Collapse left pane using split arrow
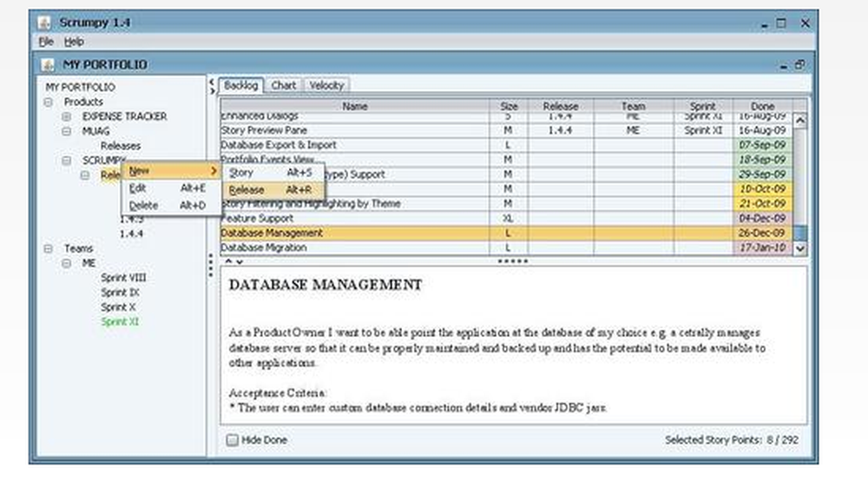 212,82
